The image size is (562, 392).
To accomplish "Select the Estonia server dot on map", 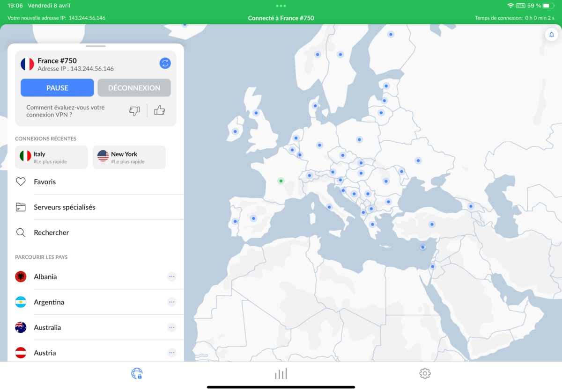I will point(386,86).
